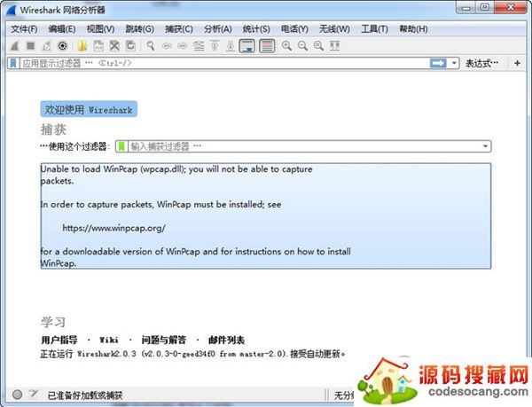Image resolution: width=532 pixels, height=407 pixels.
Task: Click into the 输入捕获过滤器 field
Action: click(x=303, y=146)
